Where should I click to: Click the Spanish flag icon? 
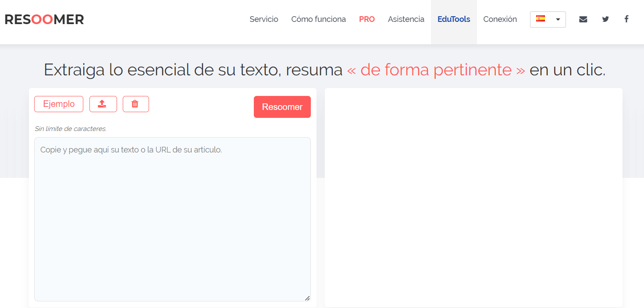click(541, 19)
